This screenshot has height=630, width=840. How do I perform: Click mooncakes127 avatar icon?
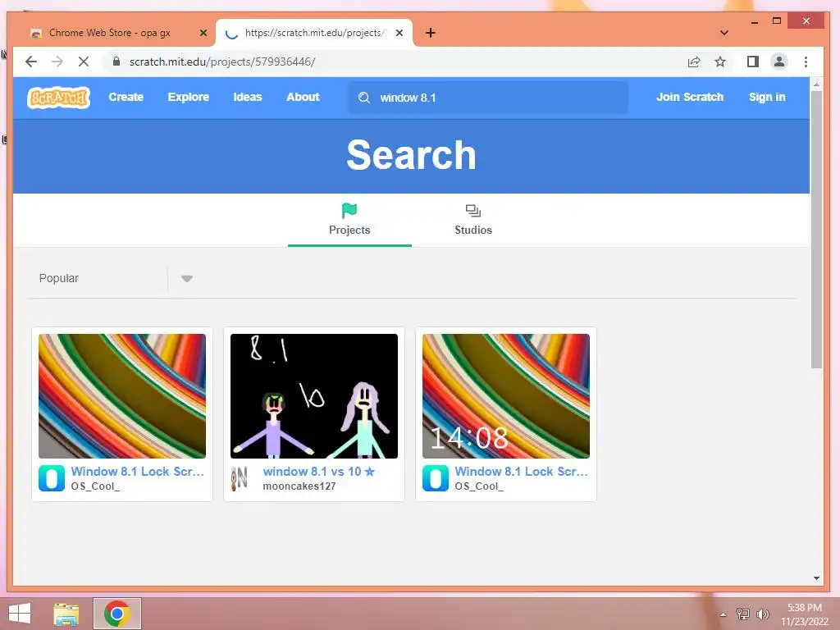[240, 478]
